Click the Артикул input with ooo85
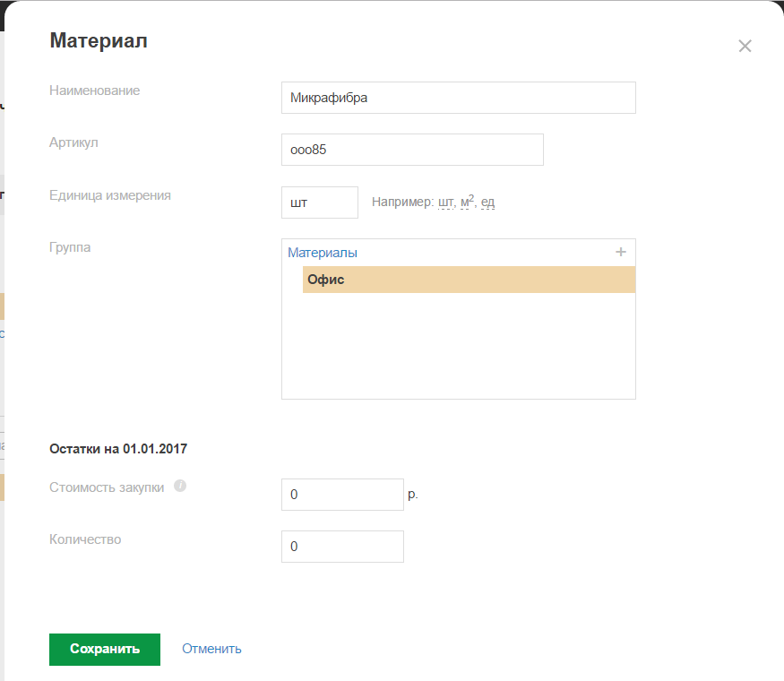784x681 pixels. [412, 150]
